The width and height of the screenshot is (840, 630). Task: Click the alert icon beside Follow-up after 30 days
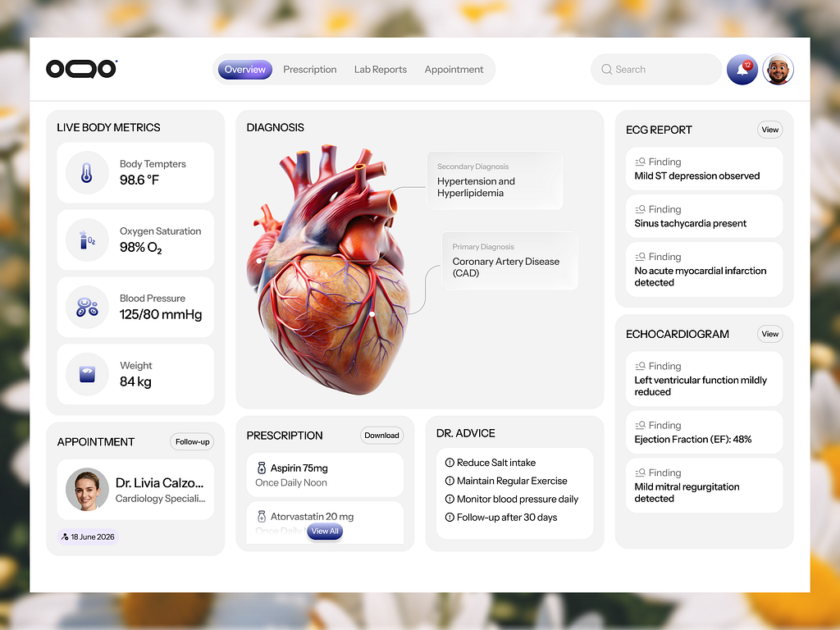click(x=450, y=517)
